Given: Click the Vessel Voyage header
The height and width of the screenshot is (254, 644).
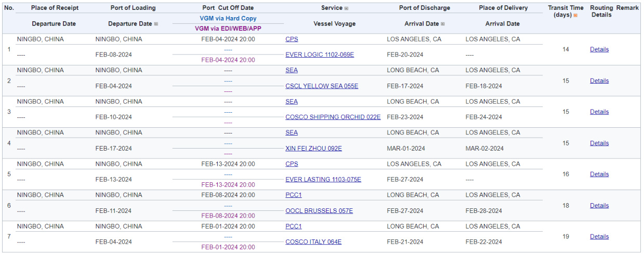Looking at the screenshot, I should click(335, 24).
